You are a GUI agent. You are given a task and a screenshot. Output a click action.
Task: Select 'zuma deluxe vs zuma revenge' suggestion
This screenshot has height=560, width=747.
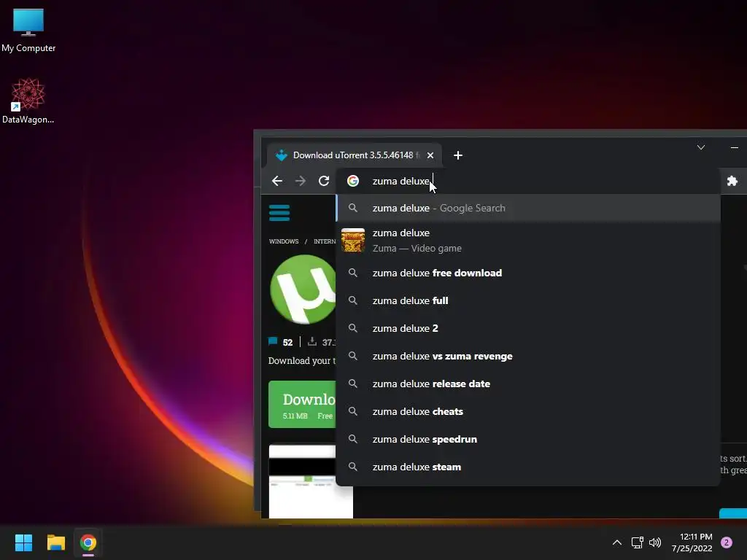pos(528,356)
